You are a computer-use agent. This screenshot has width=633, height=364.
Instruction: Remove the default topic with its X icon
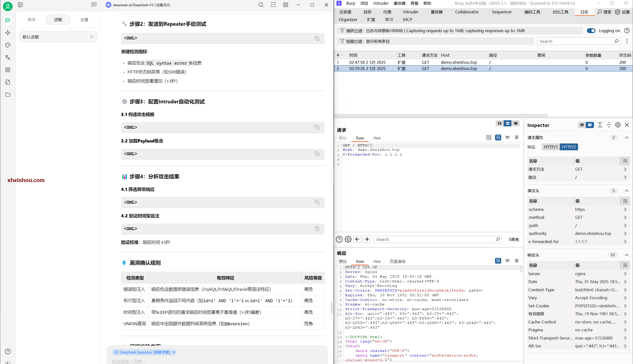tap(91, 37)
